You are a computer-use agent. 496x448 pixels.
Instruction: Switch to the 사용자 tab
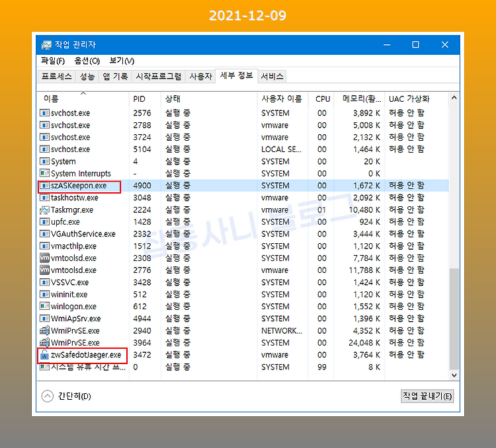(200, 77)
